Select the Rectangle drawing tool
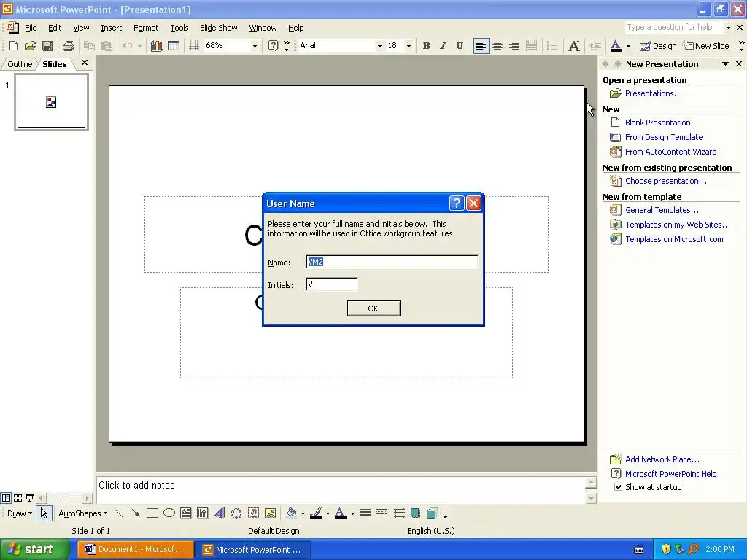Viewport: 747px width, 560px height. pyautogui.click(x=152, y=513)
